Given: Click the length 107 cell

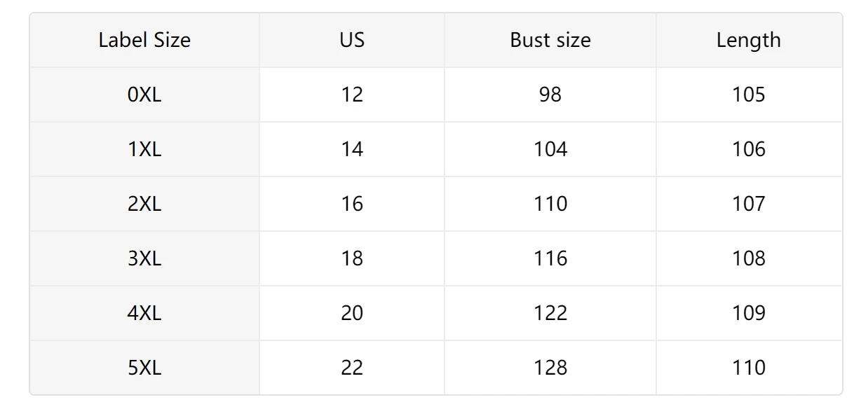Looking at the screenshot, I should coord(749,204).
